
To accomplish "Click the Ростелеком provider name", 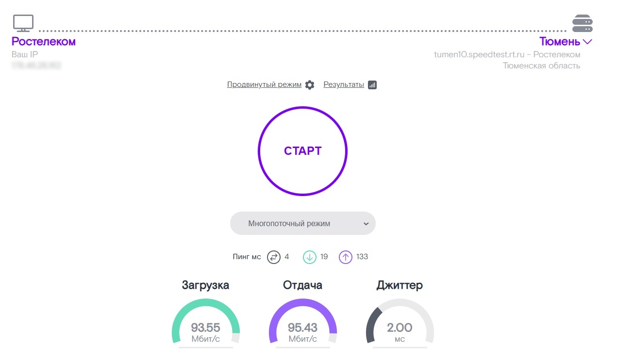I will point(44,42).
